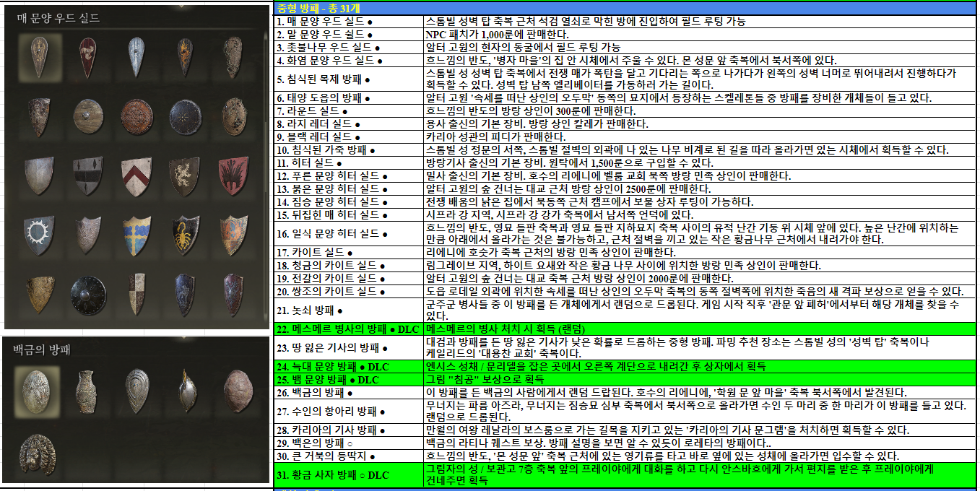Select green cell '31. 황금 사자 방패 ○ DLC'
Screen dimensions: 980x491
349,474
